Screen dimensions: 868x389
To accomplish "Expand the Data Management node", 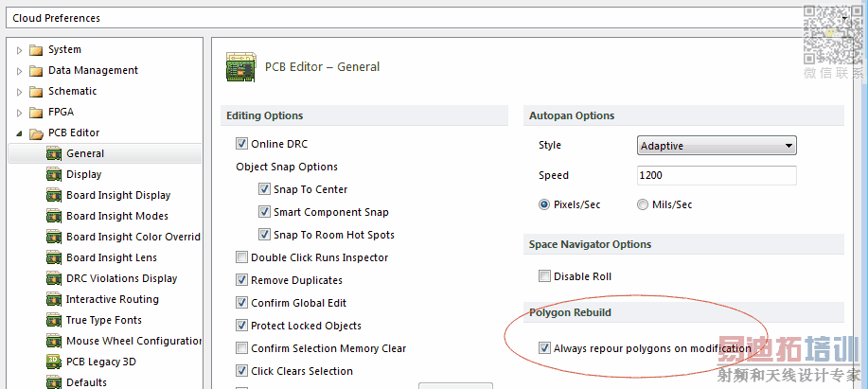I will pos(19,71).
